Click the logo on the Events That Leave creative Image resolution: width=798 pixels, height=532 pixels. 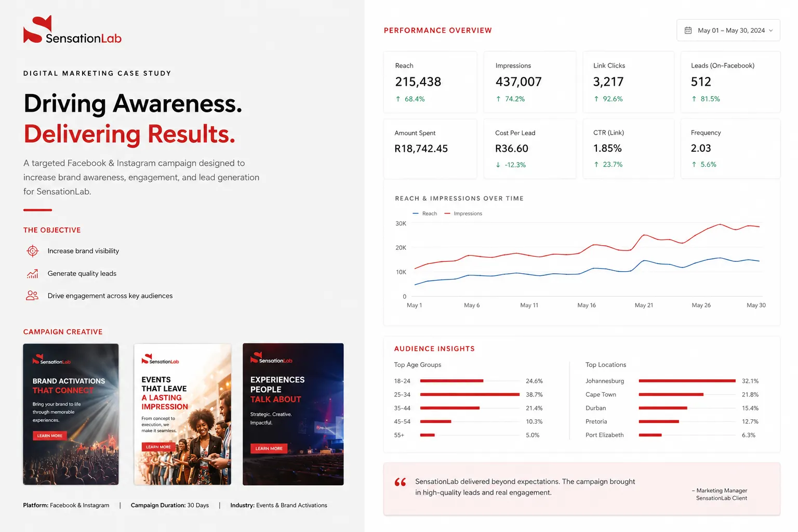point(160,360)
